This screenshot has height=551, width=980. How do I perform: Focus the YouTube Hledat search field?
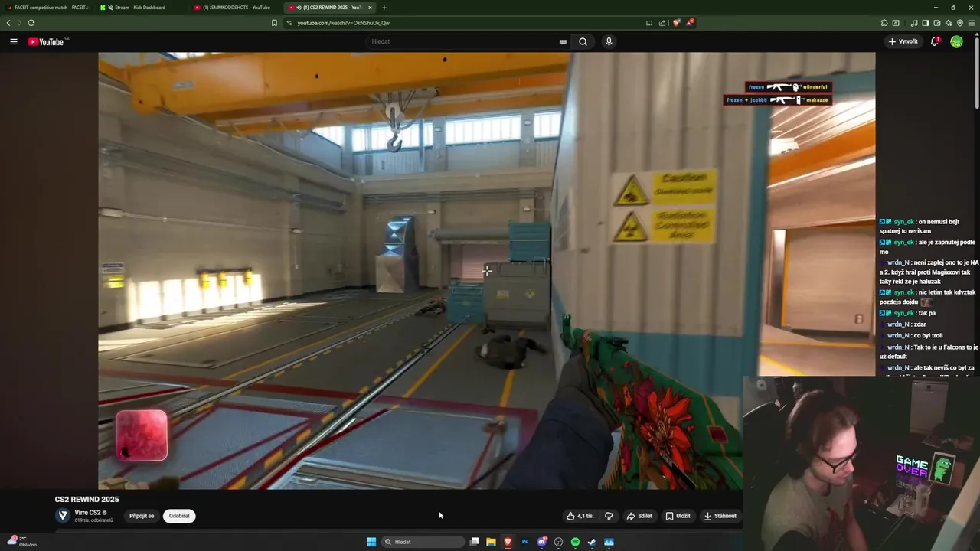tap(467, 41)
